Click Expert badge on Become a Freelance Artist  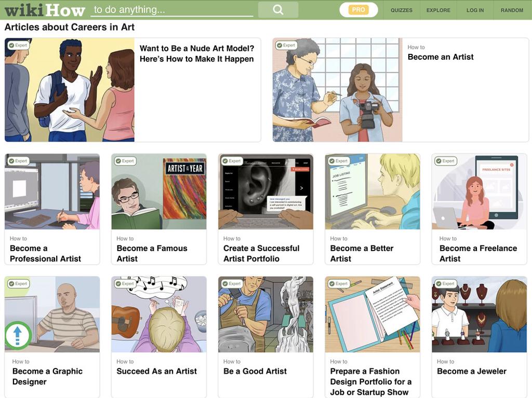click(446, 161)
